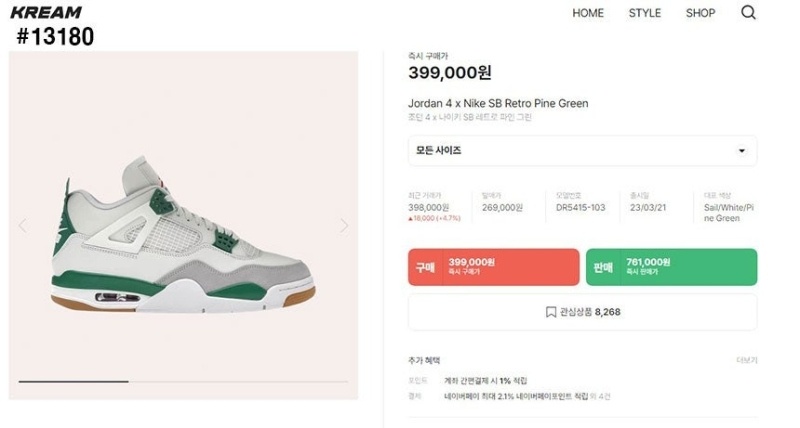Image resolution: width=800 pixels, height=428 pixels.
Task: Add to 관심상품 wishlist button
Action: coord(582,312)
